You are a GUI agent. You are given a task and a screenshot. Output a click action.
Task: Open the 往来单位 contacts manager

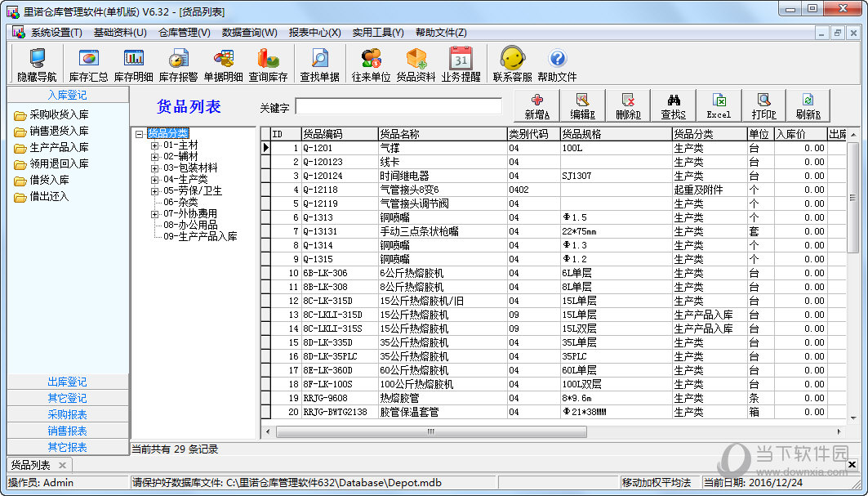click(371, 64)
